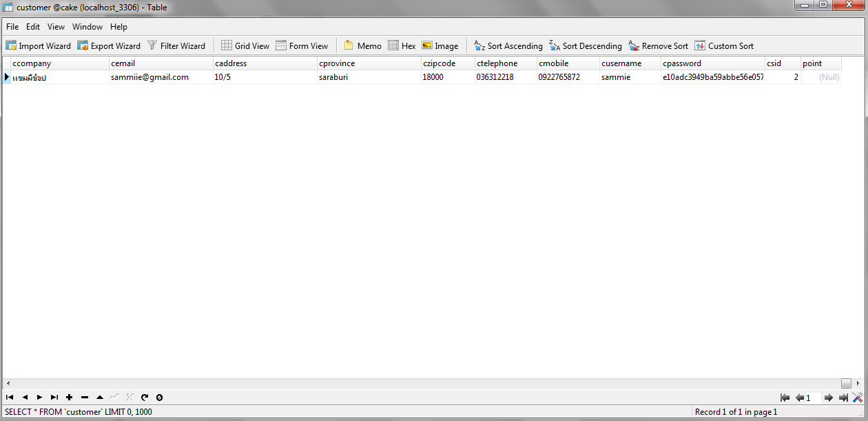Click the cemail column header
This screenshot has height=421, width=868.
point(161,63)
